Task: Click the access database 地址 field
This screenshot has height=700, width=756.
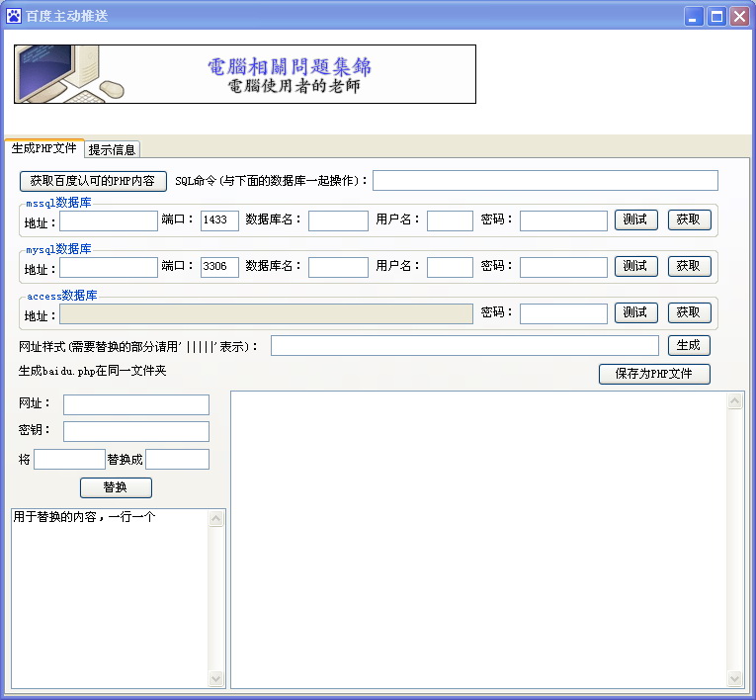Action: [266, 313]
